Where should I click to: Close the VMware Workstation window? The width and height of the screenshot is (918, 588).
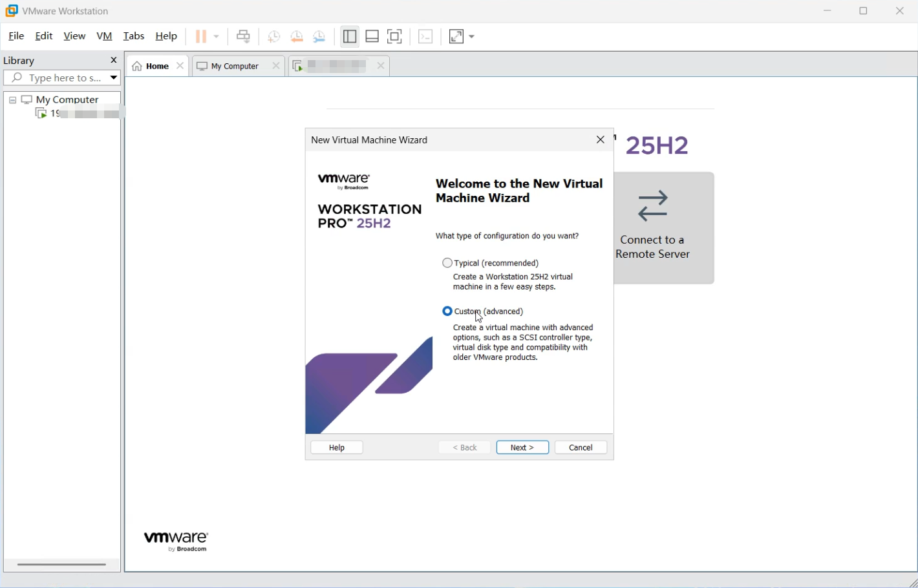coord(900,11)
